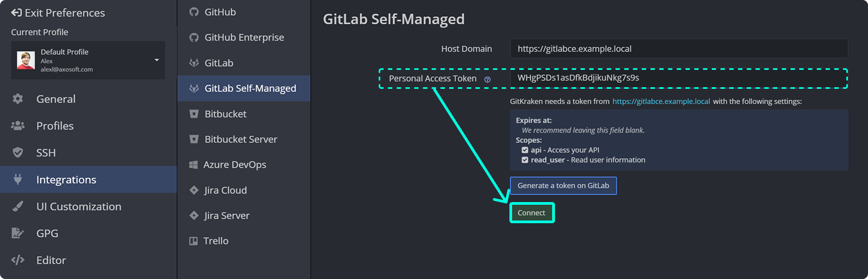Toggle the read_user scope checkbox
This screenshot has width=868, height=279.
point(525,160)
